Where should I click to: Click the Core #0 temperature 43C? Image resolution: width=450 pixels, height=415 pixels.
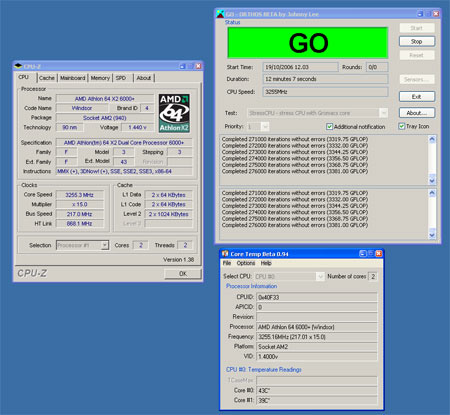point(317,390)
